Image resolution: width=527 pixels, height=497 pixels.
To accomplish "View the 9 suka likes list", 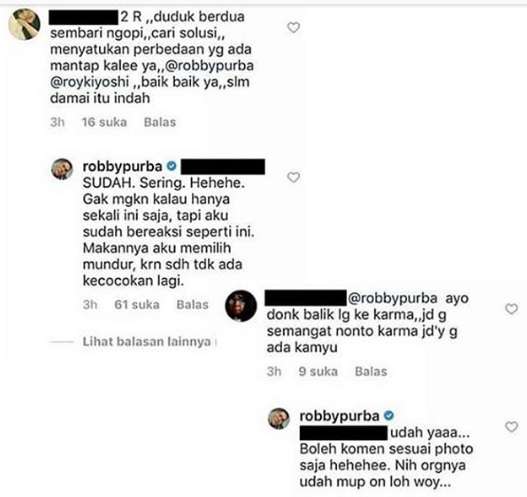I will coord(318,371).
